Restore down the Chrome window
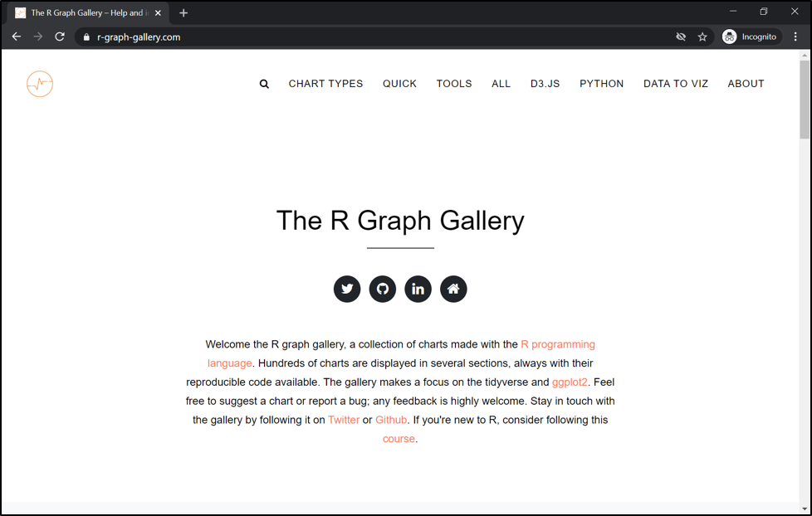Screen dimensions: 812x516 point(764,12)
